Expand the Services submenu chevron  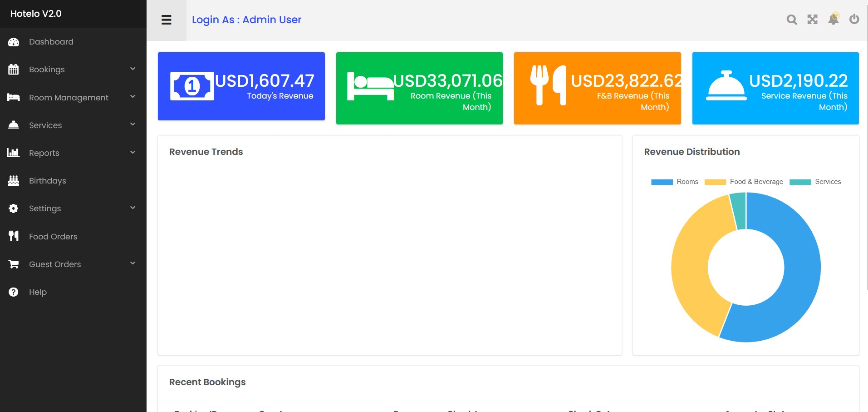click(x=133, y=124)
